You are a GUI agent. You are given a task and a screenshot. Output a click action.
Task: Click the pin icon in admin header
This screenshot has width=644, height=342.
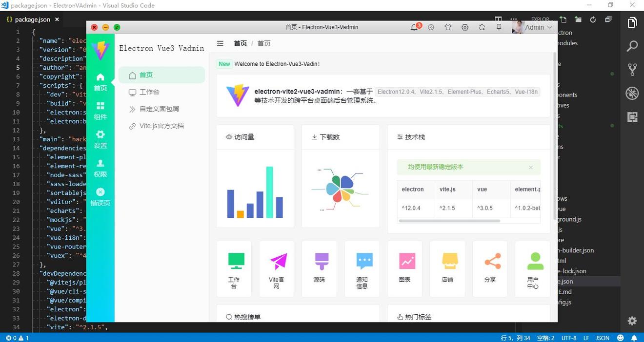point(499,27)
